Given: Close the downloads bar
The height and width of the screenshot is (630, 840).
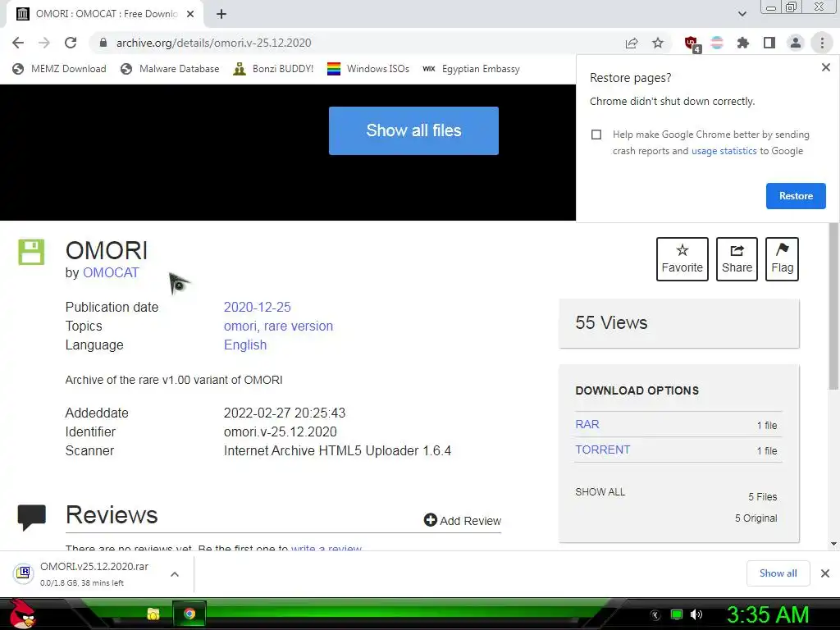Looking at the screenshot, I should click(825, 573).
